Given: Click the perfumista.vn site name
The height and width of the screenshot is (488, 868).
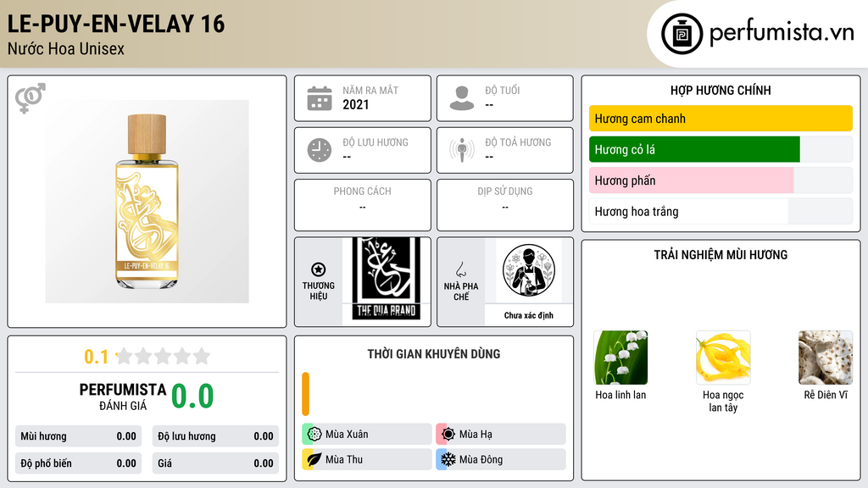Looking at the screenshot, I should pyautogui.click(x=782, y=32).
